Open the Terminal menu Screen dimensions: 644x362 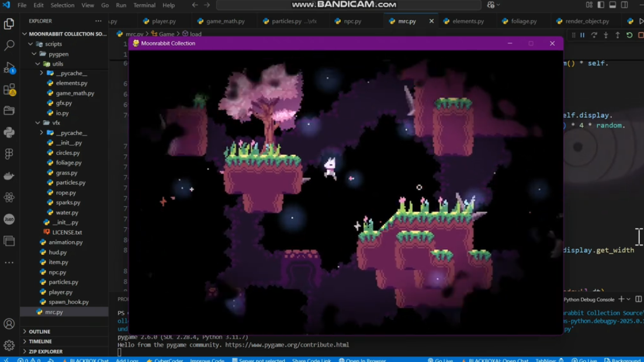pos(144,5)
